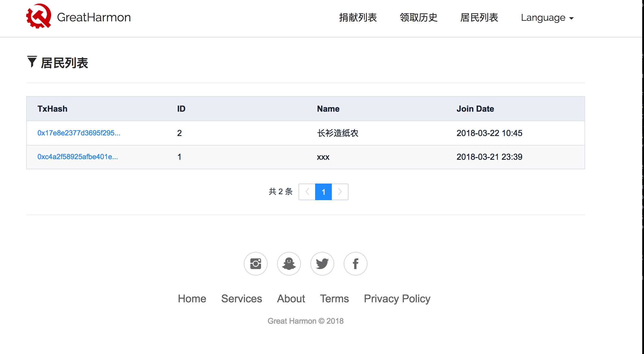644x354 pixels.
Task: Click the GreatHarmon brand name text
Action: [x=94, y=18]
